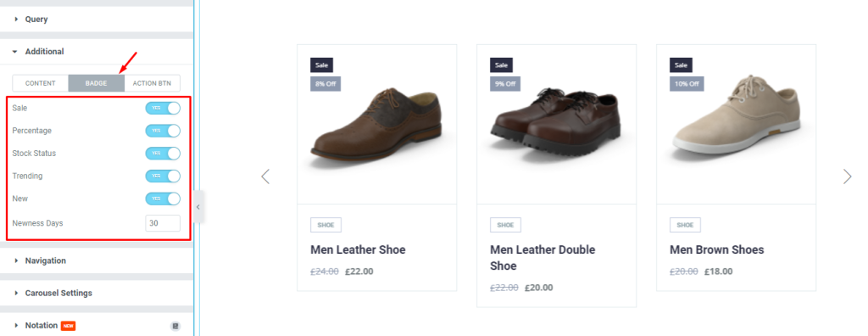The image size is (868, 336).
Task: Switch to the Action Btn tab
Action: pos(153,83)
